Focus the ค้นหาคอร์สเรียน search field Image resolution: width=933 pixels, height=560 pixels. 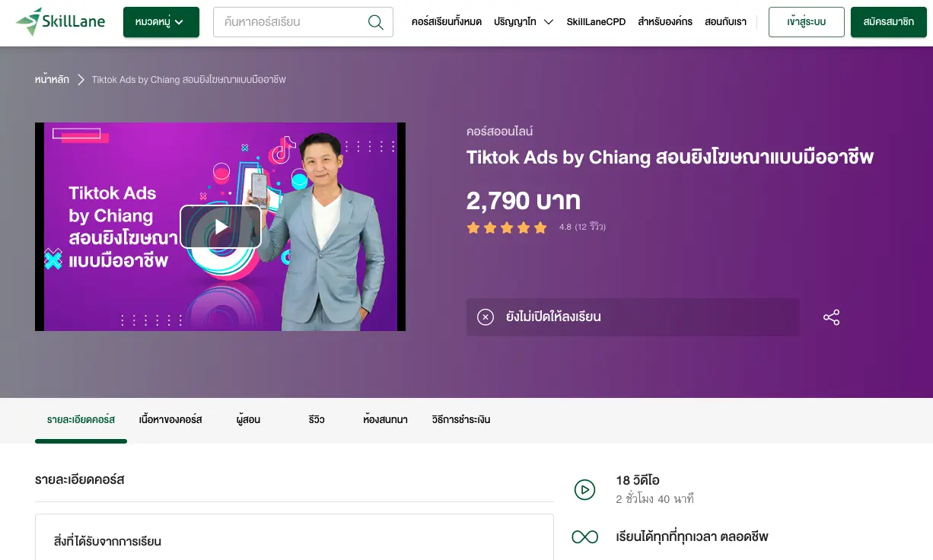(303, 22)
